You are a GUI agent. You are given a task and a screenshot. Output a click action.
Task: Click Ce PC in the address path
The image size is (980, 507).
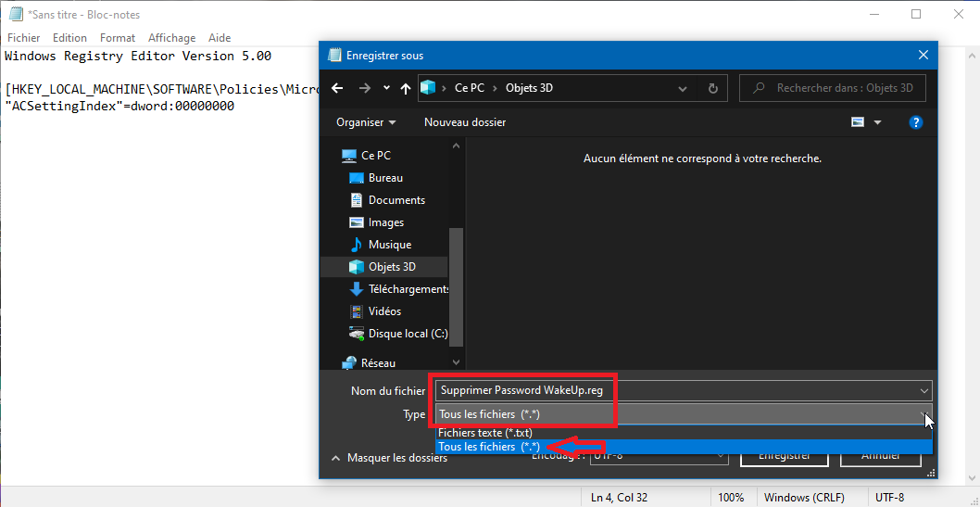470,88
